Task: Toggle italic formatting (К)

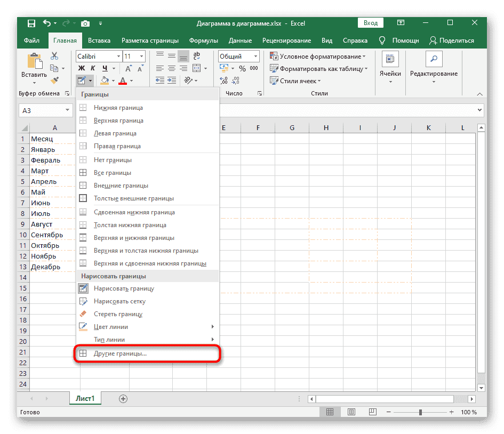Action: (93, 68)
